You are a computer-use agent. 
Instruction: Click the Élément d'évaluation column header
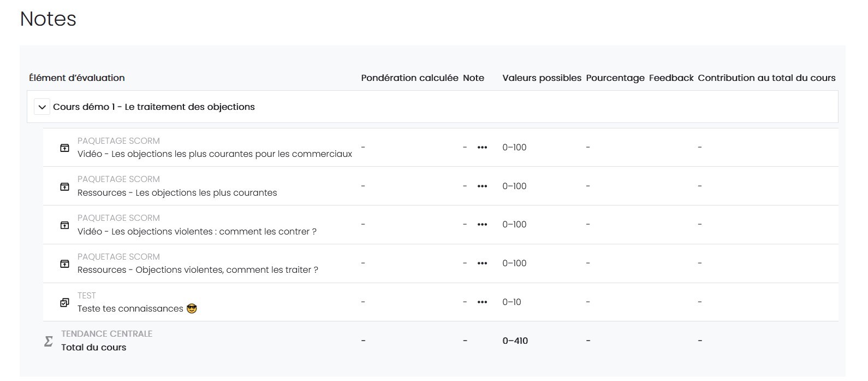tap(77, 78)
